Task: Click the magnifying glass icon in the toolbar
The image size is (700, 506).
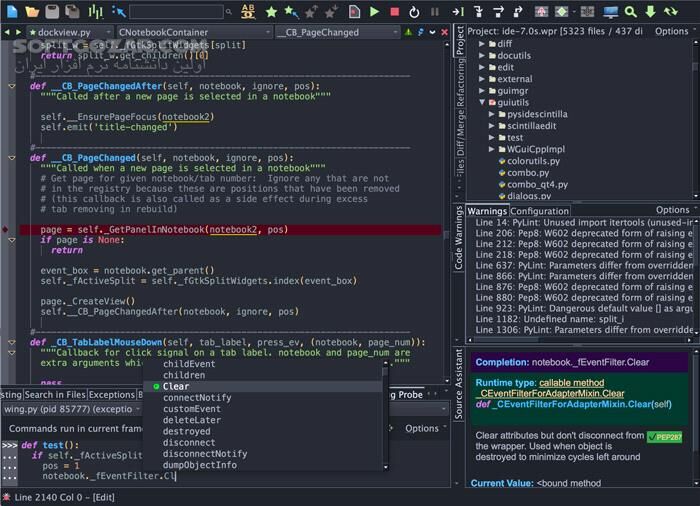Action: [631, 12]
